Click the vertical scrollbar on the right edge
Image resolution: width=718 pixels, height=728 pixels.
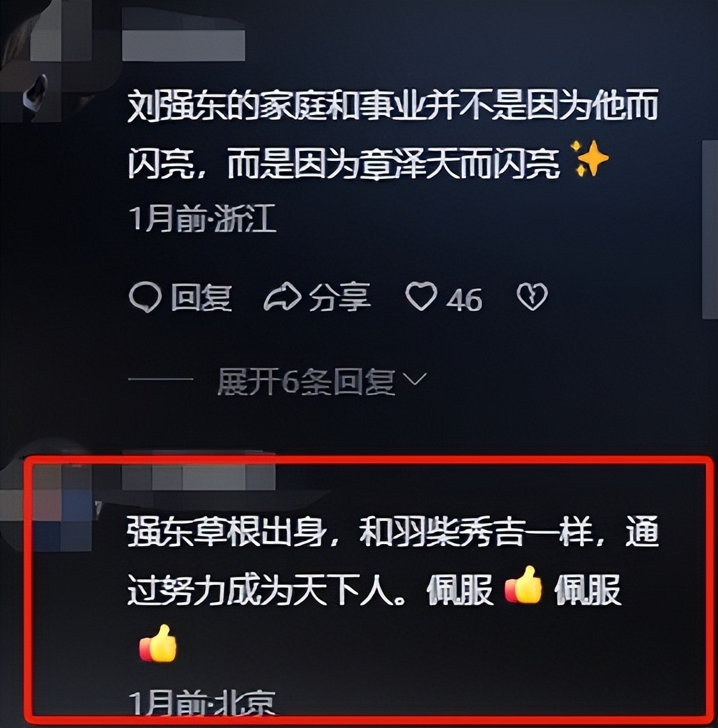(x=710, y=230)
